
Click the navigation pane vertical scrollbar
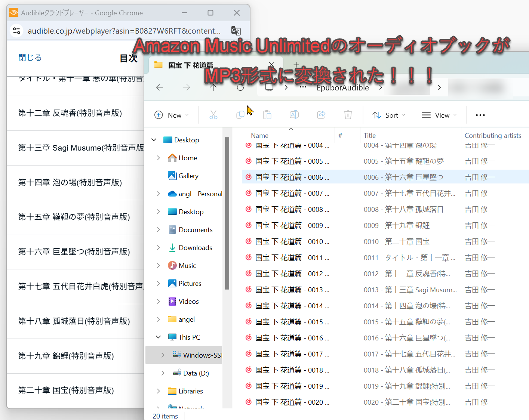(227, 213)
